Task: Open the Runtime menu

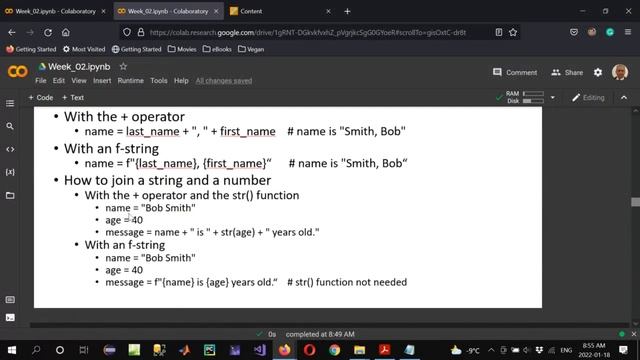Action: pyautogui.click(x=131, y=81)
